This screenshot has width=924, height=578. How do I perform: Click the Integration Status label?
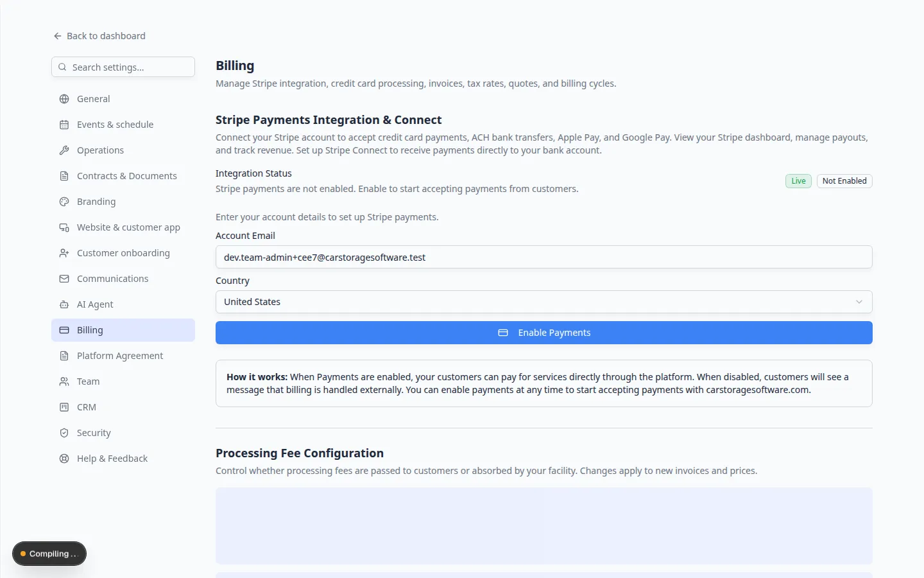(253, 173)
